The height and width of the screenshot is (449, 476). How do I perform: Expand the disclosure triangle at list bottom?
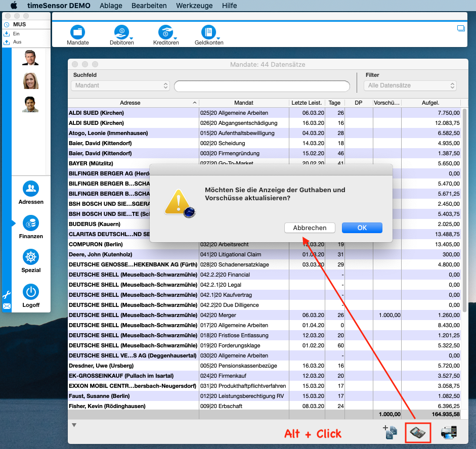[x=74, y=425]
